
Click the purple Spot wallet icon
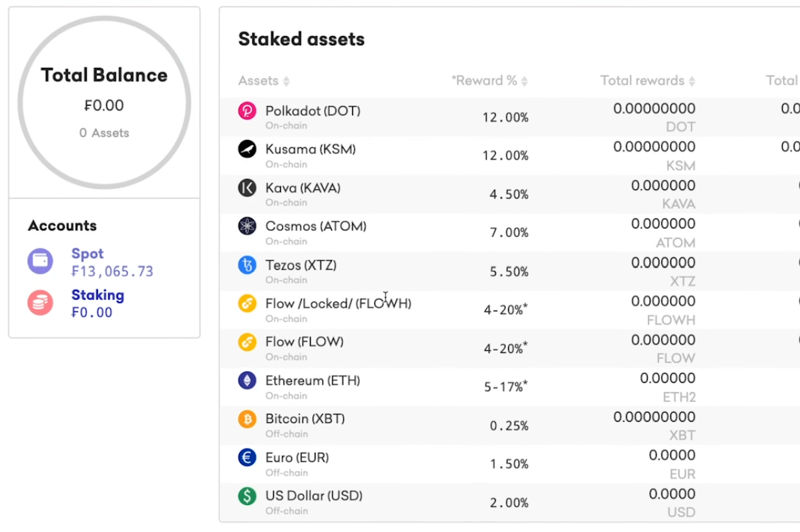click(40, 261)
